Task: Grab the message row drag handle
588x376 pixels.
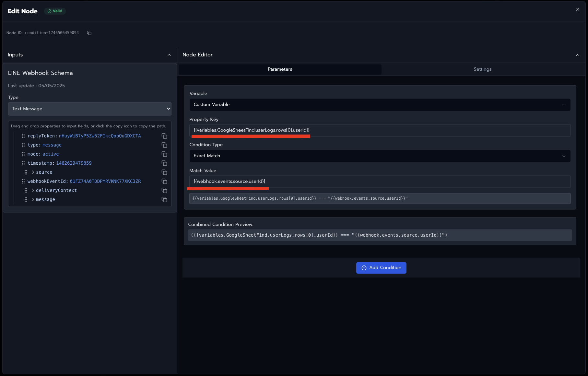Action: [26, 199]
